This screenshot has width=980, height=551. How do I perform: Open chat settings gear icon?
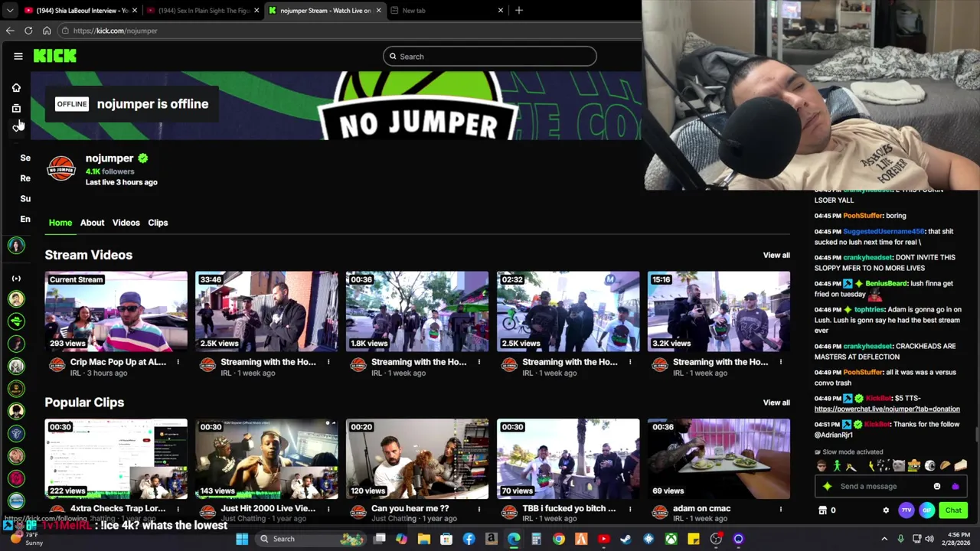(x=886, y=510)
